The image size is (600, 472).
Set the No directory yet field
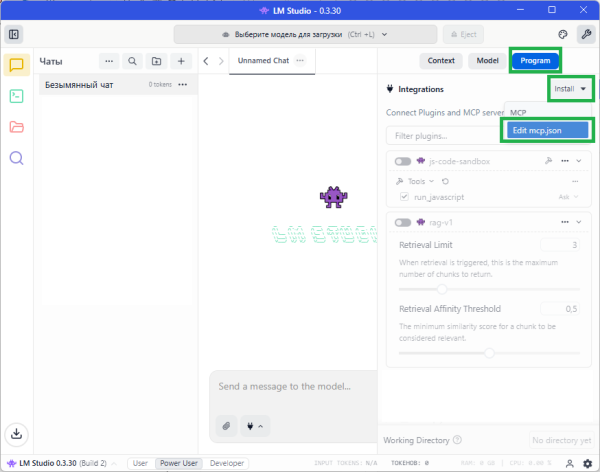click(x=561, y=440)
